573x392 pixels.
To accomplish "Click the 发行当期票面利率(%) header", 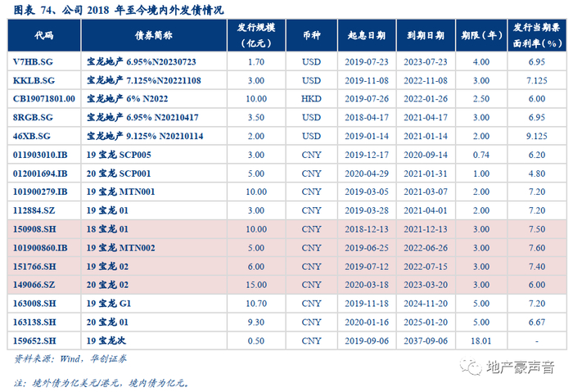I will [537, 35].
